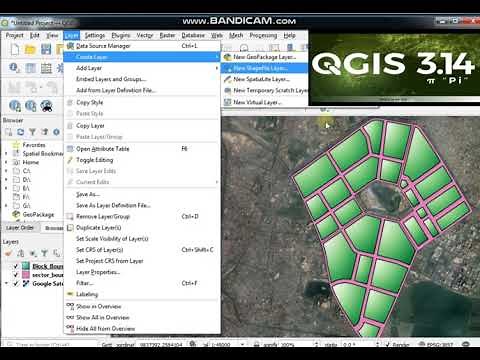Open the map scale dropdown in status bar
480x360 pixels.
click(243, 344)
